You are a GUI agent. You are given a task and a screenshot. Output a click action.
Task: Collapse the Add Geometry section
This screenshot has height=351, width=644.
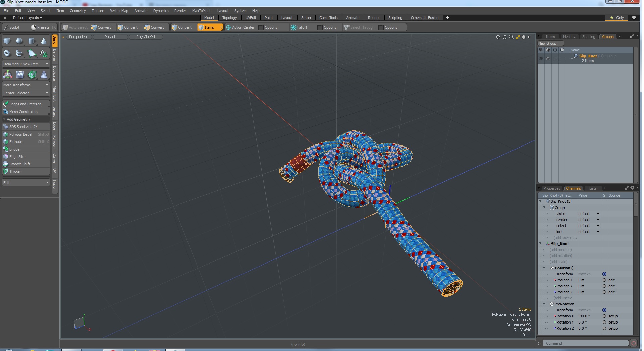click(4, 119)
